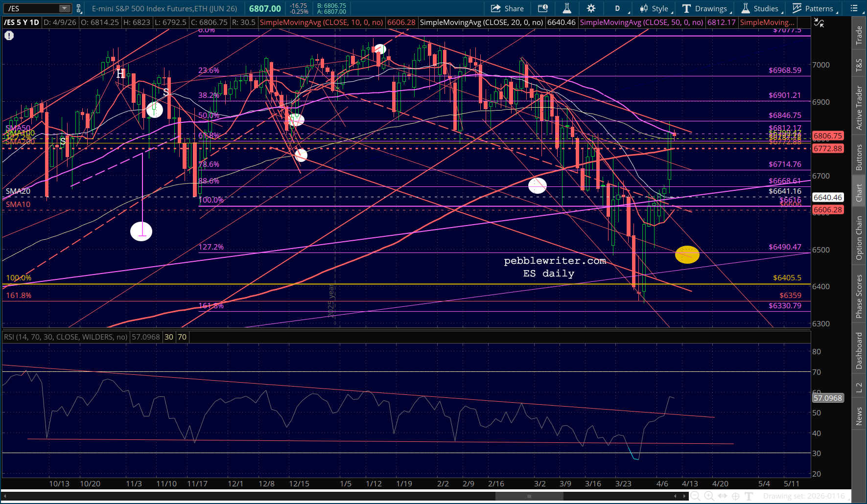Click the pebblewriter.com ES daily text note
Viewport: 867px width, 504px height.
[x=555, y=267]
